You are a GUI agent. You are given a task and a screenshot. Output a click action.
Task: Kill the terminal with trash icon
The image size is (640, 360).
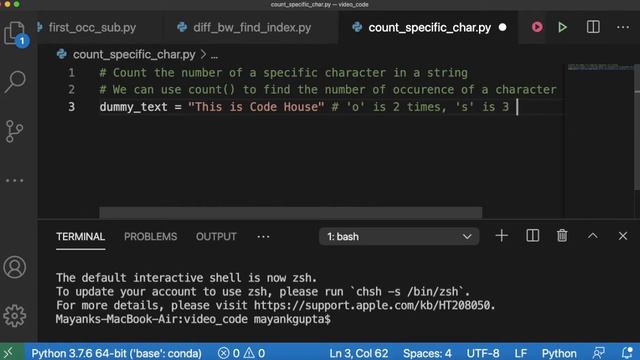[562, 236]
